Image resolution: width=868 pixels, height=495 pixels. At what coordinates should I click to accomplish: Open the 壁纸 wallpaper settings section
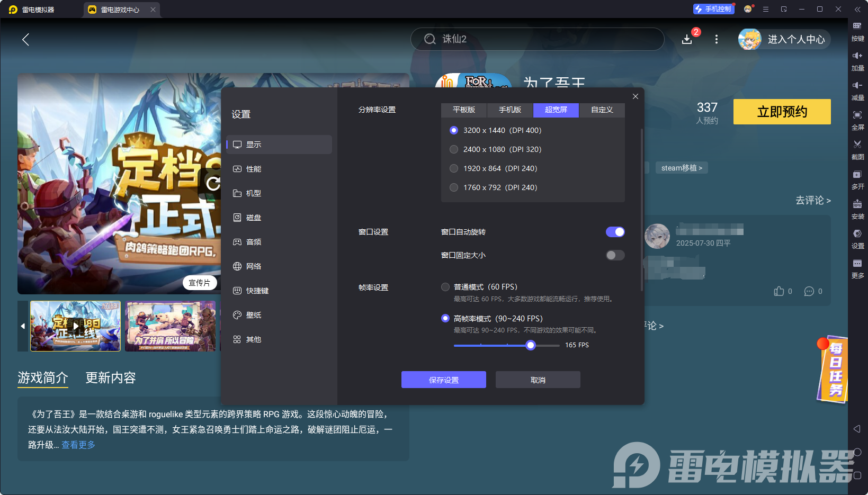[x=253, y=314]
